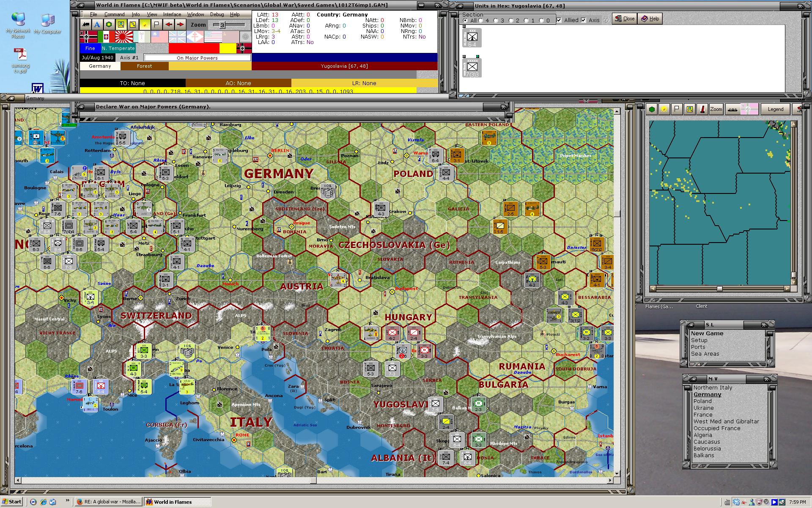Select section 4 radio button
The width and height of the screenshot is (812, 508).
click(x=480, y=20)
